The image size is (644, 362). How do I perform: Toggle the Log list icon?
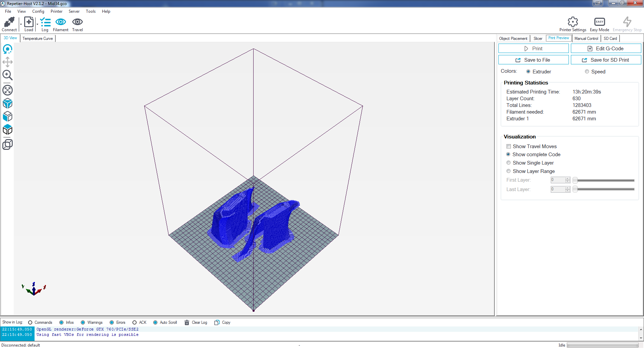[x=45, y=22]
